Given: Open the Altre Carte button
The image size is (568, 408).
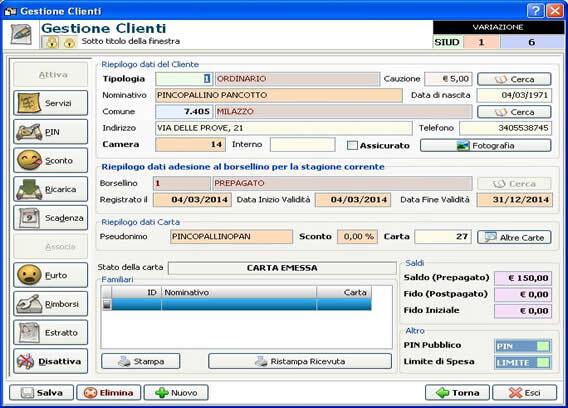Looking at the screenshot, I should 514,237.
